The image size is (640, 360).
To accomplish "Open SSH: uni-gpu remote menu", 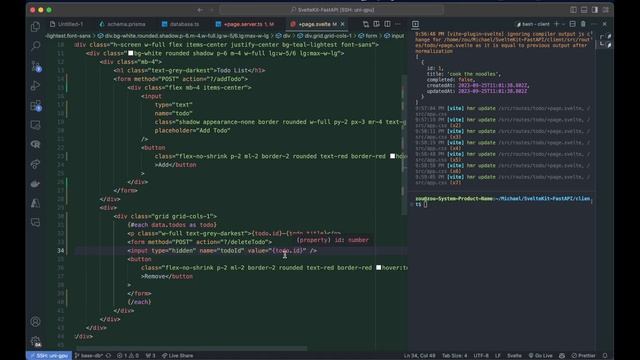I will 49,356.
